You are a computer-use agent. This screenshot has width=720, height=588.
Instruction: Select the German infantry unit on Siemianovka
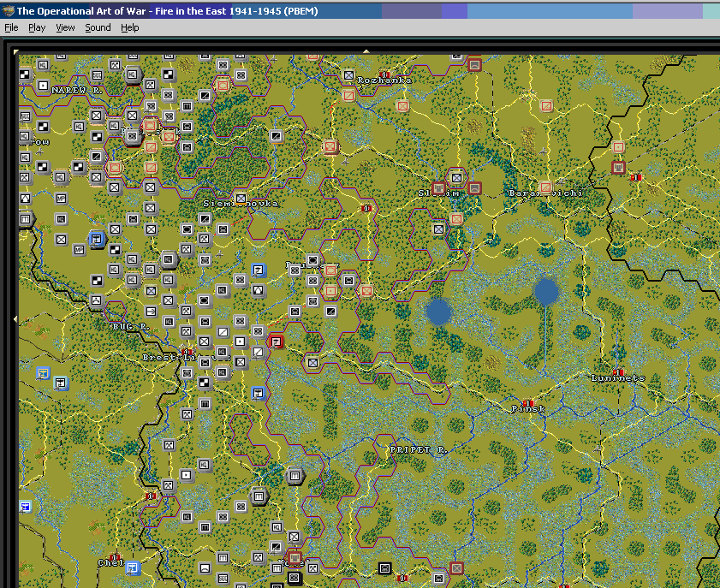tap(241, 199)
